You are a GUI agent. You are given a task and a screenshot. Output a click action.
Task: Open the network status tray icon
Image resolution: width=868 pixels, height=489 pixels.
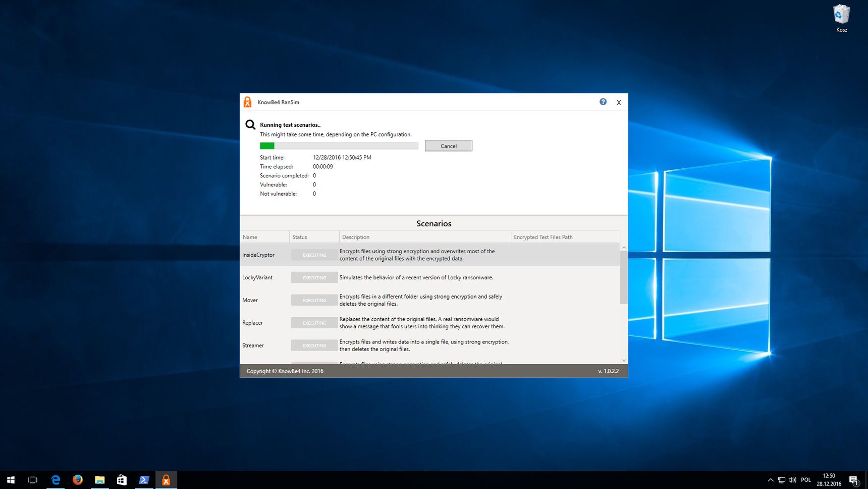click(x=781, y=480)
